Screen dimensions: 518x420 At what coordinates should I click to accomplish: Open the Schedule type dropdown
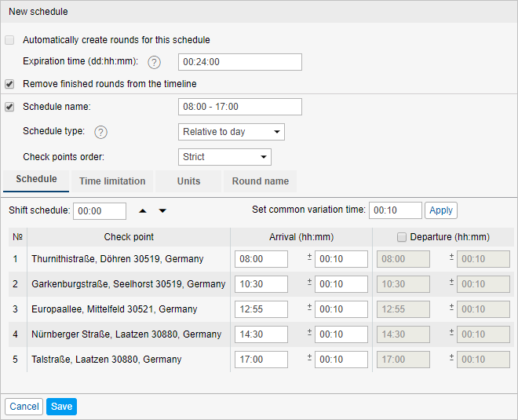click(x=231, y=132)
